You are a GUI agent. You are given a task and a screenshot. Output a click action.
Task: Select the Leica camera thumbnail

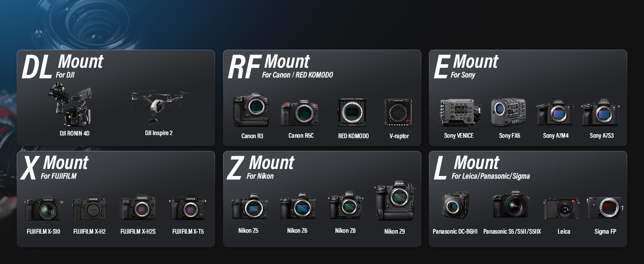pos(561,208)
